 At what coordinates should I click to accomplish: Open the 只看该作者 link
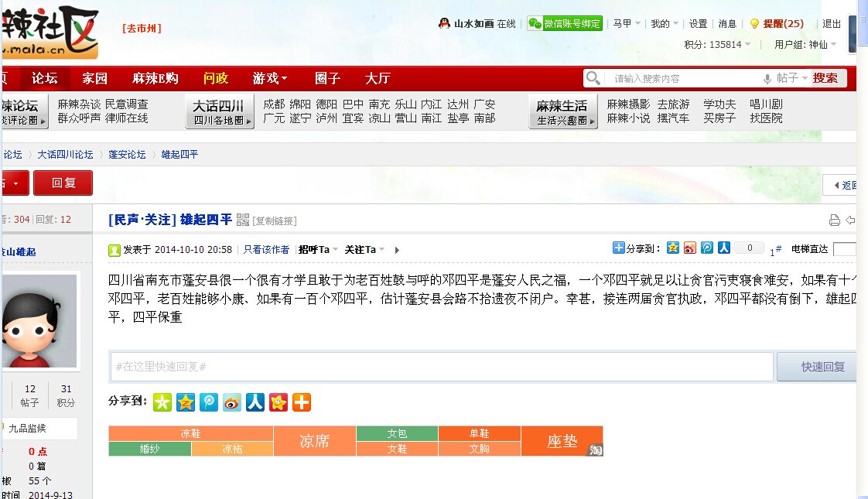point(266,250)
